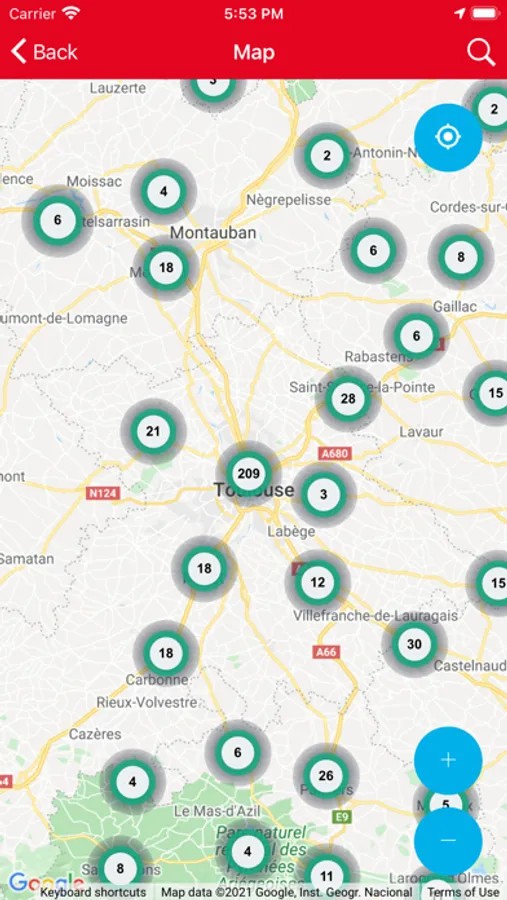The image size is (507, 900).
Task: Open the 18 cluster below Montauban
Action: point(166,267)
